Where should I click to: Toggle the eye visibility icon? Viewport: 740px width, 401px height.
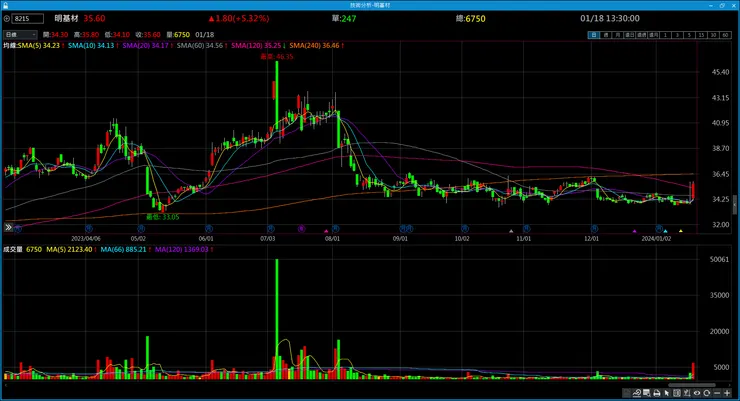click(x=697, y=393)
